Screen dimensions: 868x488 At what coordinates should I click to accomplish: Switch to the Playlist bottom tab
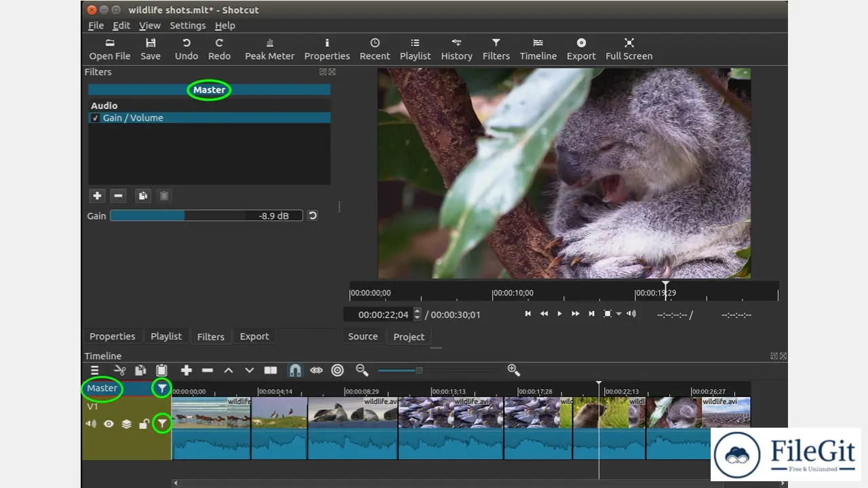pos(166,336)
